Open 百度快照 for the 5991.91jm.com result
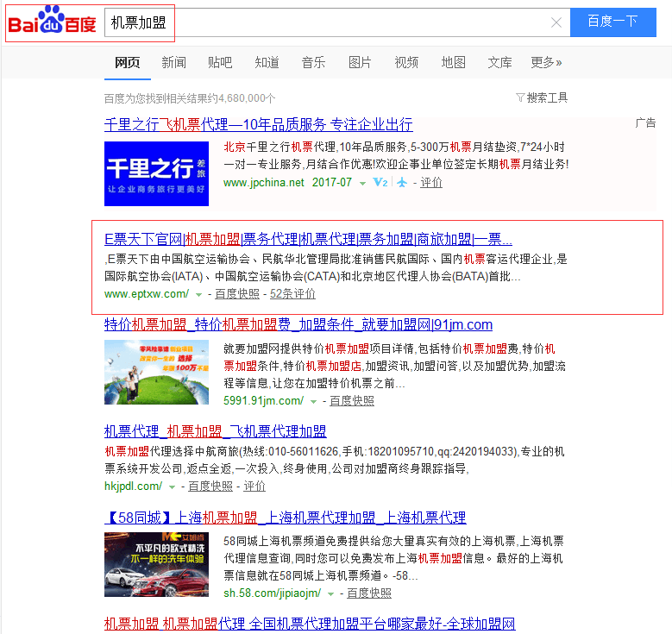 coord(351,401)
